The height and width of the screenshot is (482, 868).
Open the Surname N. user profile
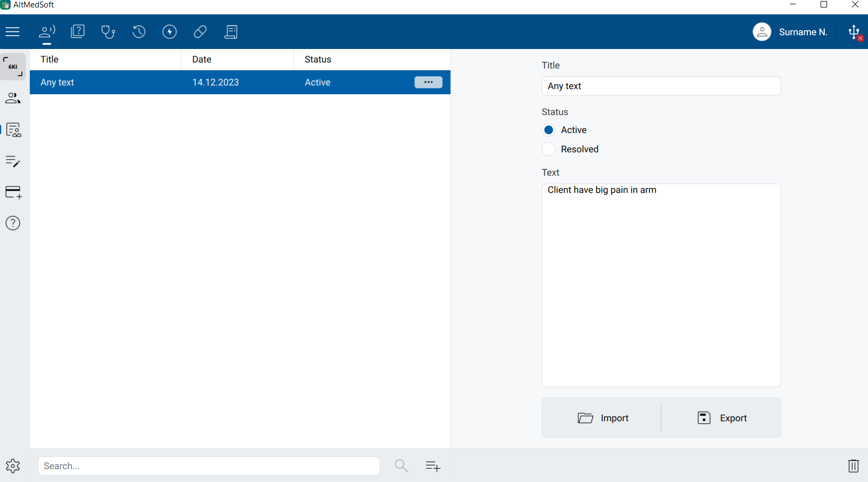point(790,32)
